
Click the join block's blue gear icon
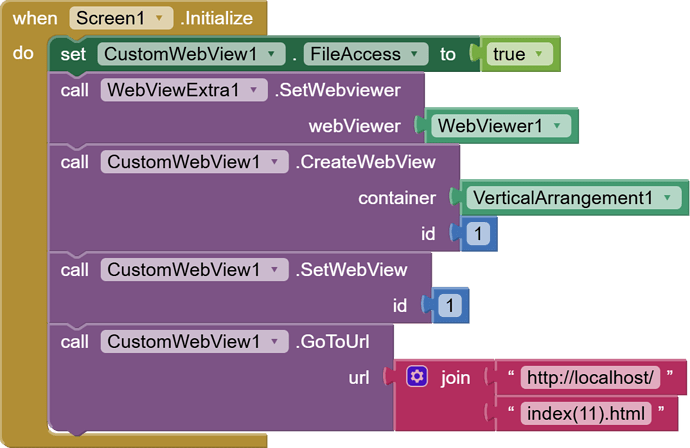pyautogui.click(x=418, y=376)
